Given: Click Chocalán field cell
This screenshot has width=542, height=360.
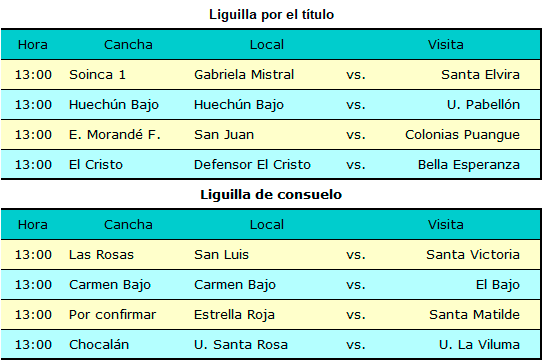Looking at the screenshot, I should point(99,345).
